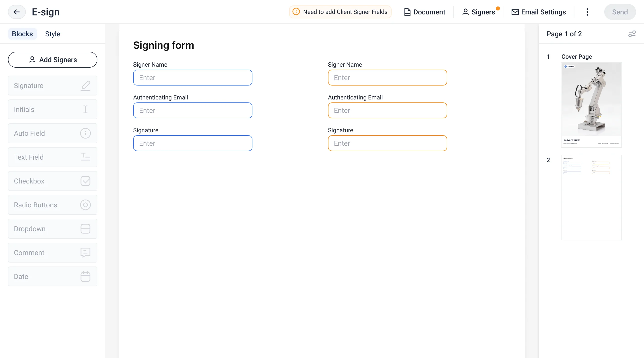Screen dimensions: 644x358
Task: Click the page settings sliders icon
Action: pyautogui.click(x=632, y=34)
